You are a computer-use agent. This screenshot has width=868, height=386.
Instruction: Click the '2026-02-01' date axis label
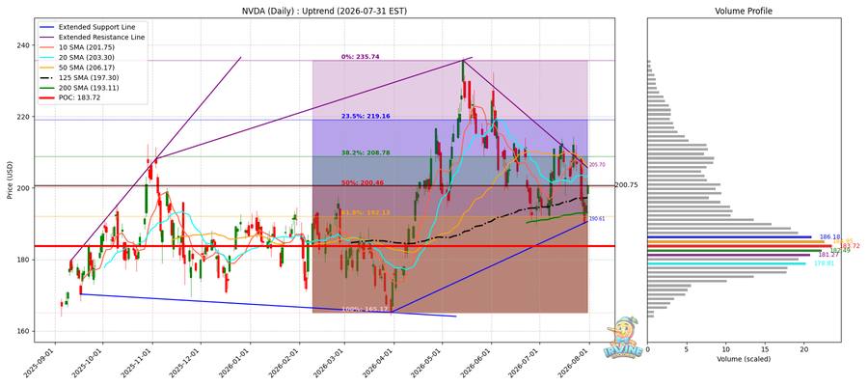284,363
